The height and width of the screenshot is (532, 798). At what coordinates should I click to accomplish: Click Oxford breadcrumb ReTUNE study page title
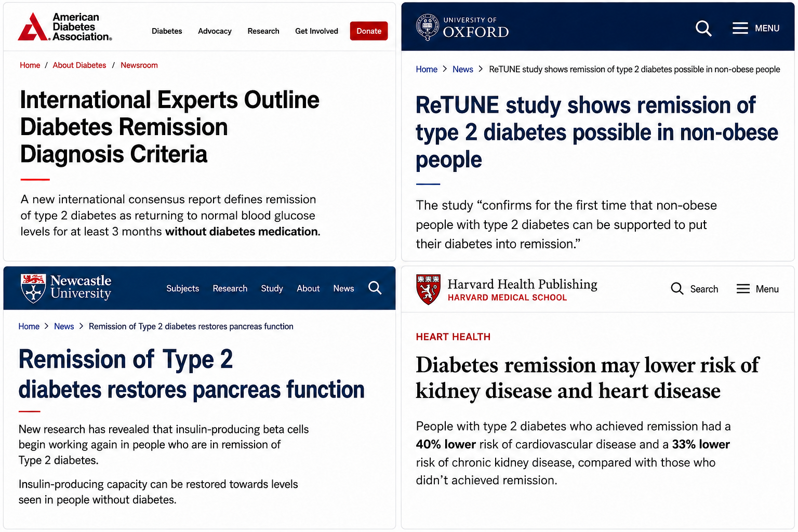coord(634,70)
